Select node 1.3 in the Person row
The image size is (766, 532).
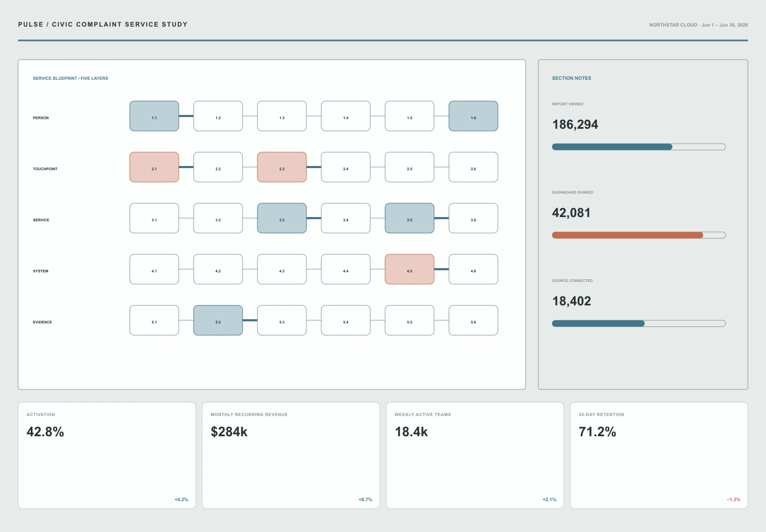tap(282, 116)
